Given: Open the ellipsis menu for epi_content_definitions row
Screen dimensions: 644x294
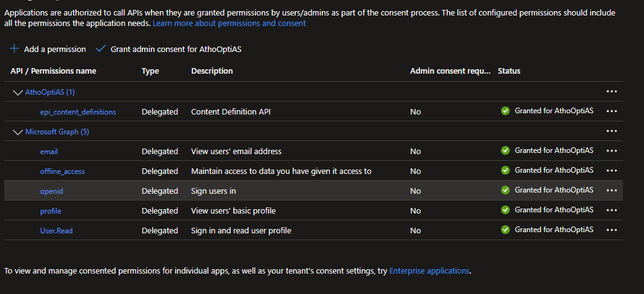Looking at the screenshot, I should click(612, 111).
